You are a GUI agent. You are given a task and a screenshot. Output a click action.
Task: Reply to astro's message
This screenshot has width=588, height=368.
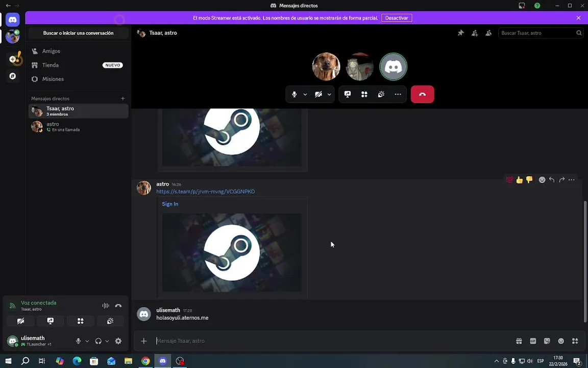[552, 180]
